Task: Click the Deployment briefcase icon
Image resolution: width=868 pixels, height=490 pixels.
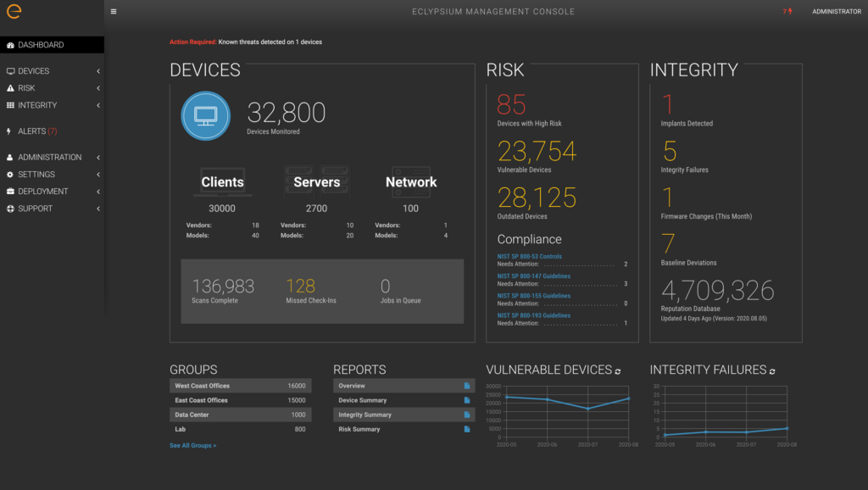Action: pyautogui.click(x=10, y=192)
